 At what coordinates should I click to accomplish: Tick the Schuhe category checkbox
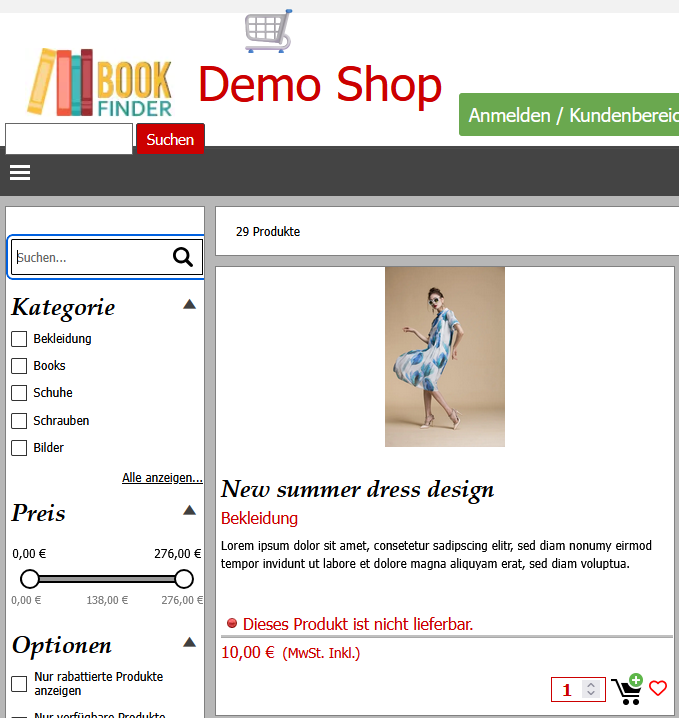click(x=19, y=393)
